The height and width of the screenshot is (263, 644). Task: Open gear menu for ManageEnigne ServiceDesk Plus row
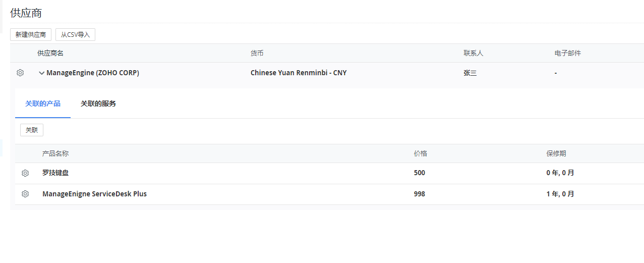[25, 194]
